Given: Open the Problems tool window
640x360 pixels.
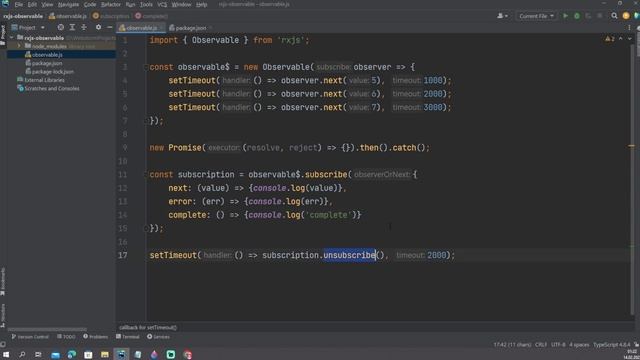Looking at the screenshot, I should pos(96,337).
